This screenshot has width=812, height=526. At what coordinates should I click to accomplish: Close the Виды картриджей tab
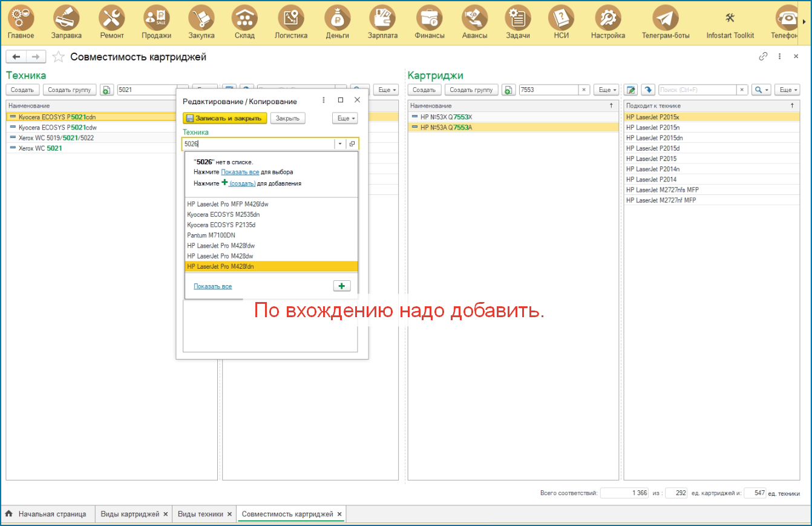(x=166, y=514)
